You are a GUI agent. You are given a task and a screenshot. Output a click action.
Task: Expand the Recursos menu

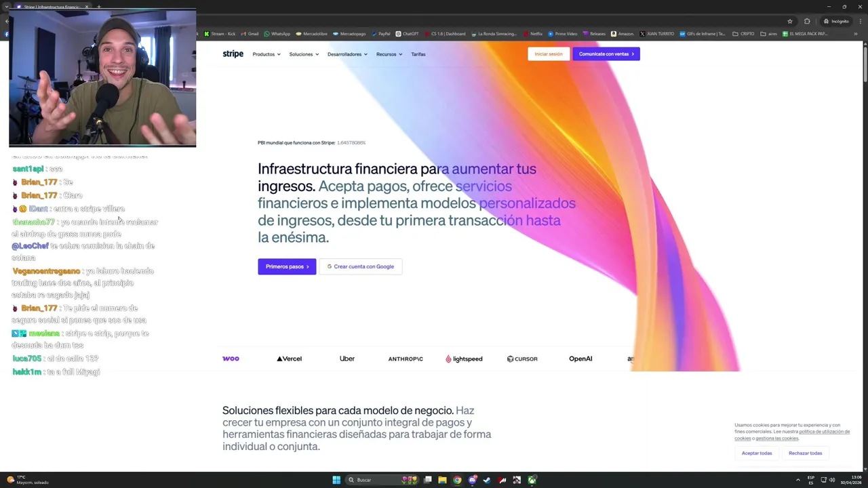tap(389, 54)
